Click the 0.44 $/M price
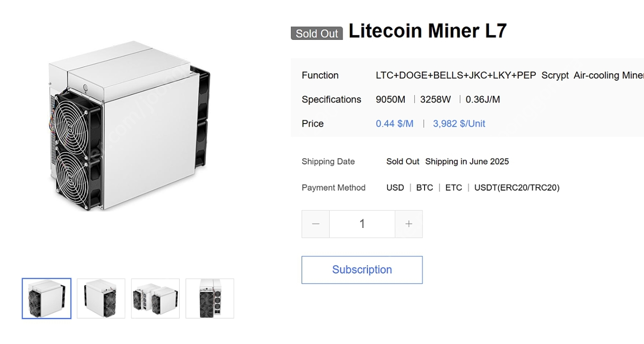644x344 pixels. [x=395, y=124]
